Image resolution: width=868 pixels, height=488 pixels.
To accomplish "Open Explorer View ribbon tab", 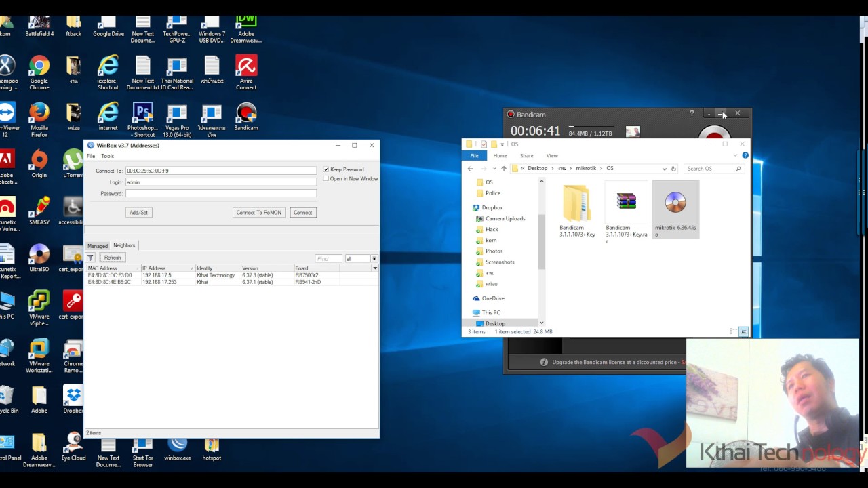I will point(552,155).
